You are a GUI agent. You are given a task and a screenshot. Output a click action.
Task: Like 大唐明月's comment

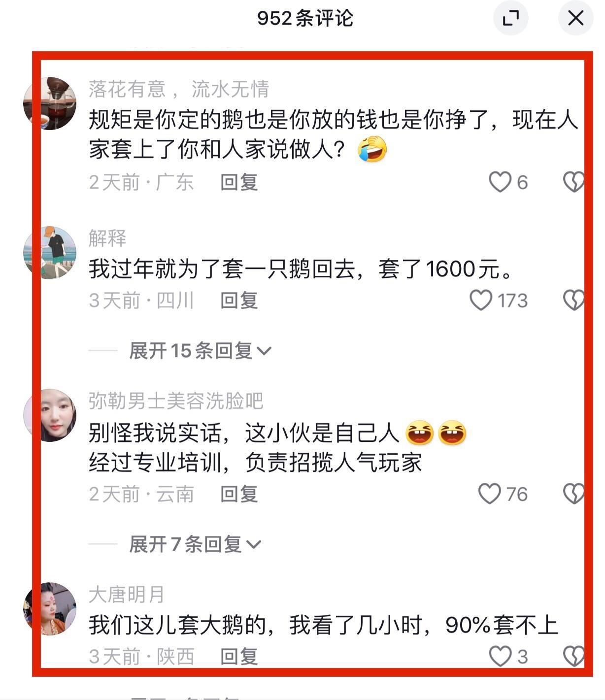click(x=500, y=656)
